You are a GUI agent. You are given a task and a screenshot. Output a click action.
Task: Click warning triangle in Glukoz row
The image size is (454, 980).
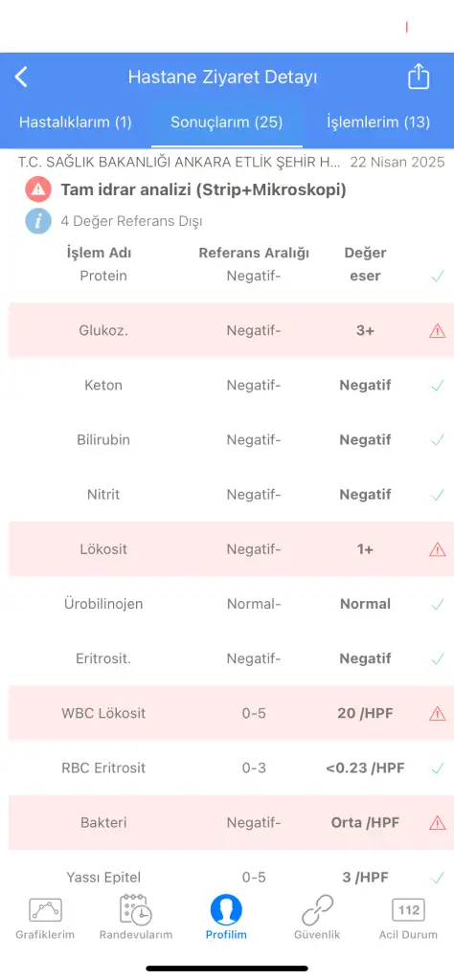coord(437,330)
